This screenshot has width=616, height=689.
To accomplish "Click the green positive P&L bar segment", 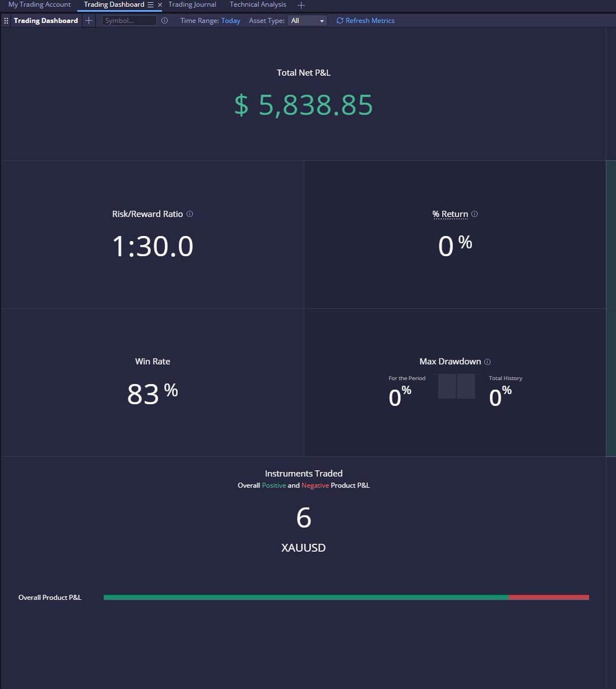I will [x=306, y=597].
